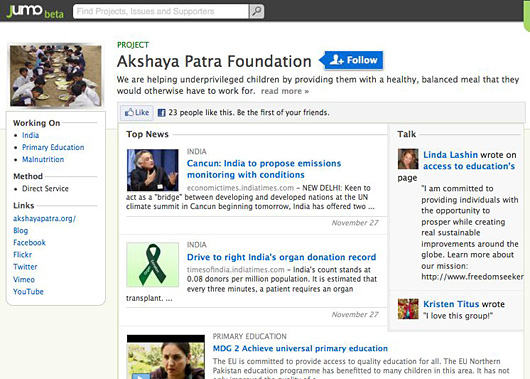The image size is (530, 379).
Task: Follow the Akshaya Patra Foundation
Action: (352, 61)
